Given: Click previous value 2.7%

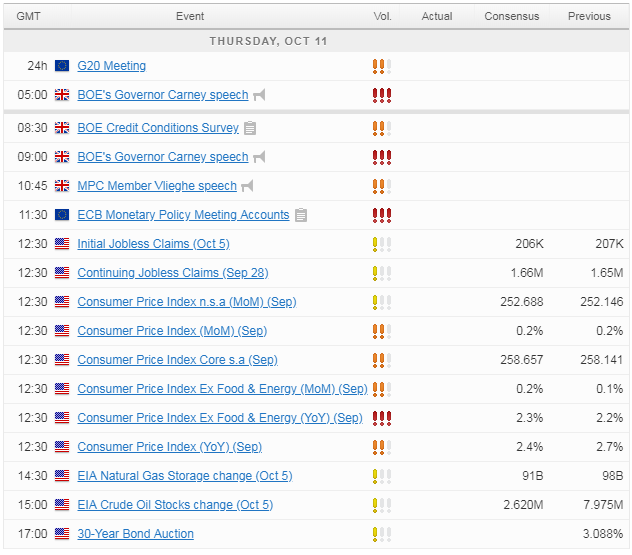Looking at the screenshot, I should 610,447.
